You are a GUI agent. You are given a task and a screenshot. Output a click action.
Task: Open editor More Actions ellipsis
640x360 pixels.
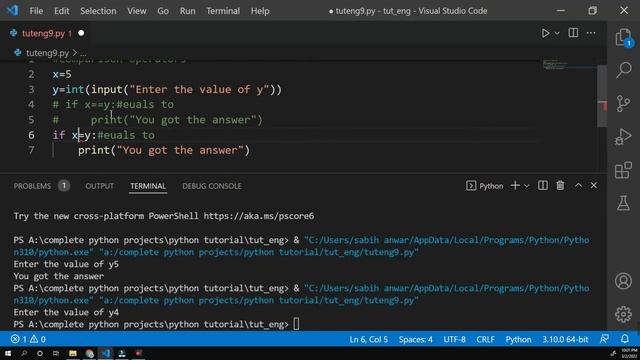[591, 33]
